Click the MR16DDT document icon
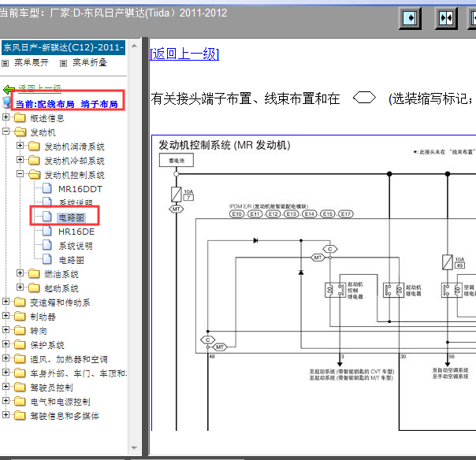The image size is (476, 460). click(47, 188)
